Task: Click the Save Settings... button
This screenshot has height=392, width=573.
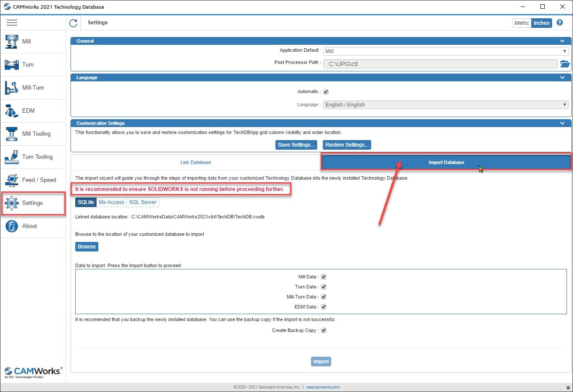Action: pyautogui.click(x=296, y=145)
